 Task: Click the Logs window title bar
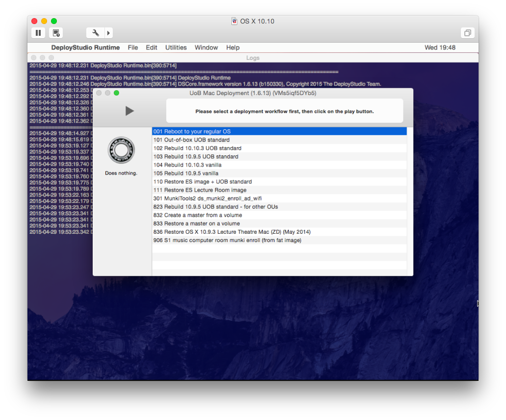click(x=253, y=58)
